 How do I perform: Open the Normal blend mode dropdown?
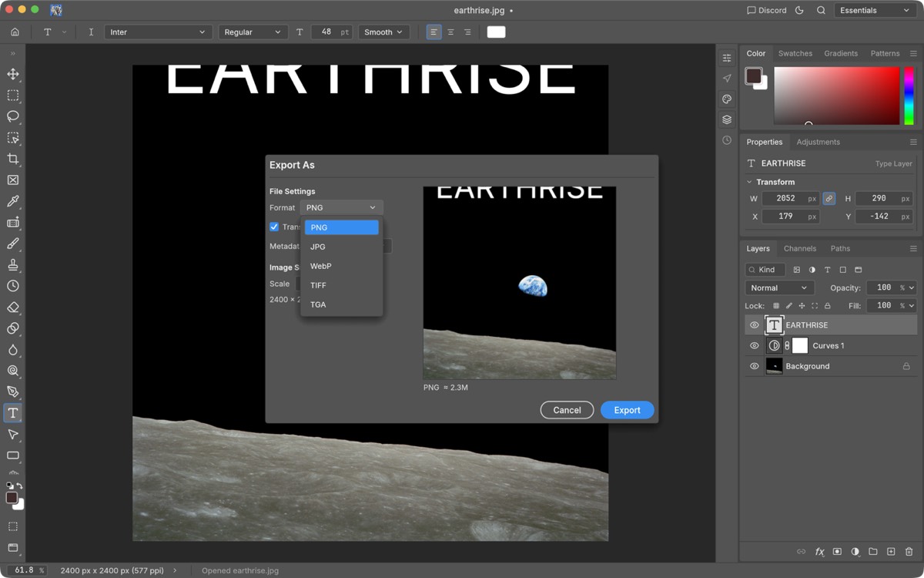click(x=779, y=287)
